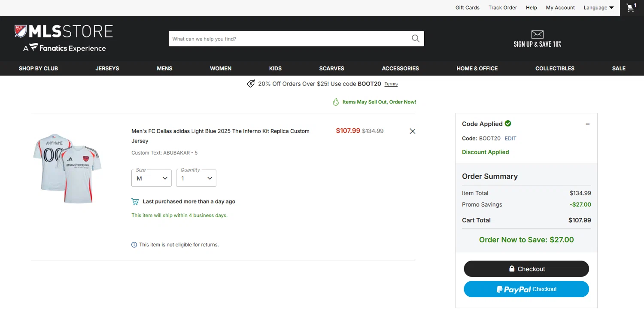Screen dimensions: 644x313
Task: Open the Size dropdown
Action: (x=152, y=178)
